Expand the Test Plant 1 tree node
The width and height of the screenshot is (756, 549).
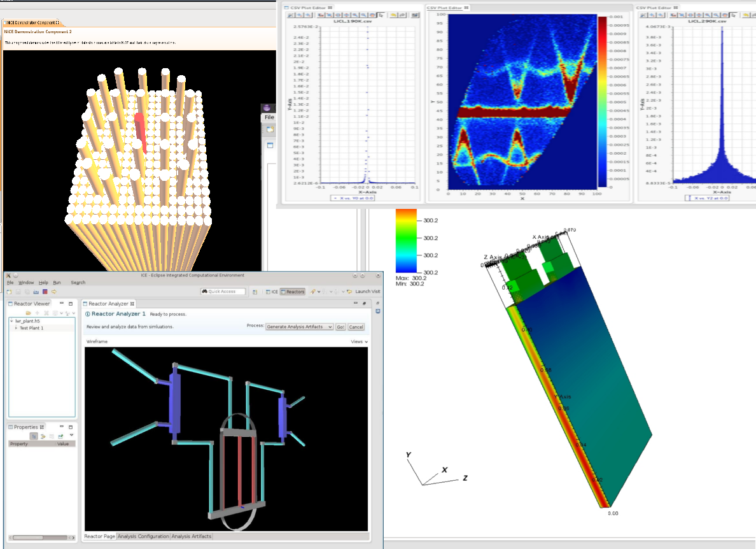[16, 328]
